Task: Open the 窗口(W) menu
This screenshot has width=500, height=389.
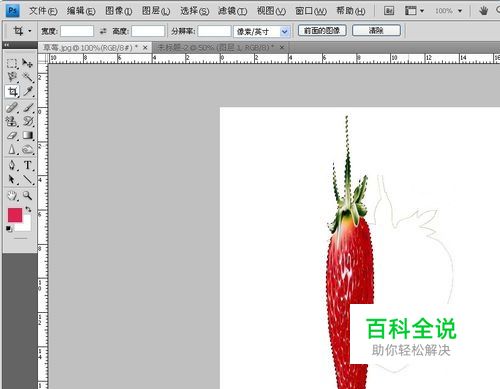Action: coord(311,11)
